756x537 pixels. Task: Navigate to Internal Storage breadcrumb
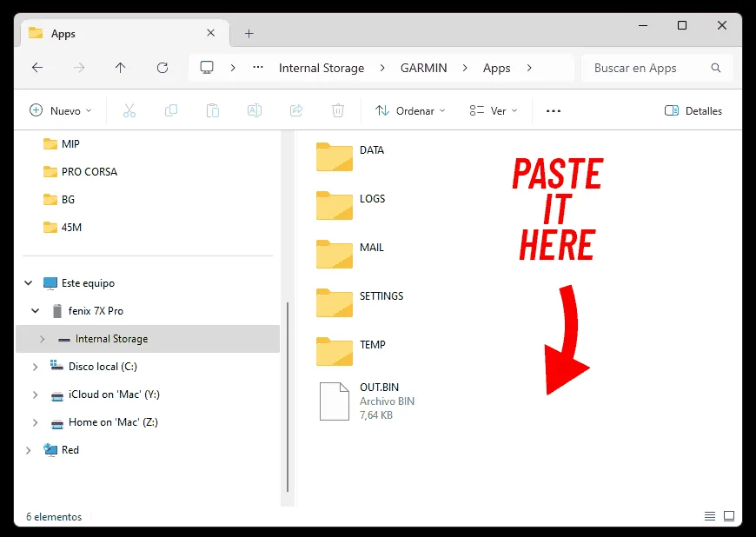[322, 68]
